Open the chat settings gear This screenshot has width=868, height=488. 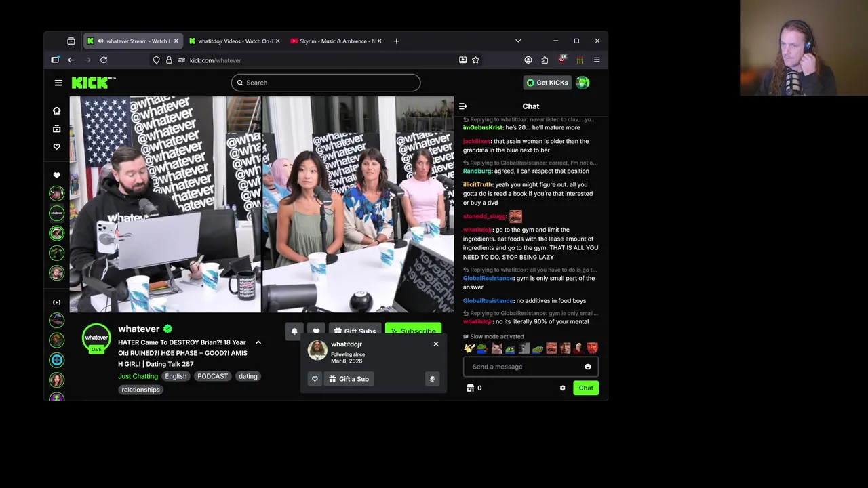(x=562, y=388)
